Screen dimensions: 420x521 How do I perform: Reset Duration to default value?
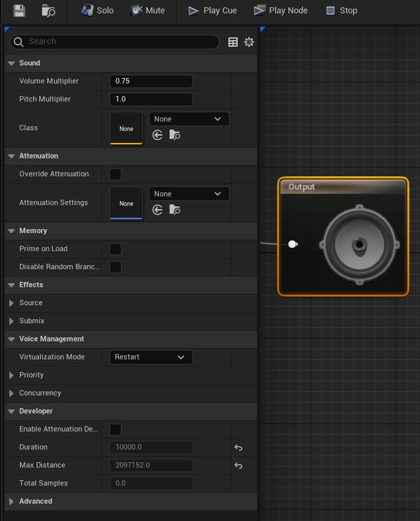(238, 448)
